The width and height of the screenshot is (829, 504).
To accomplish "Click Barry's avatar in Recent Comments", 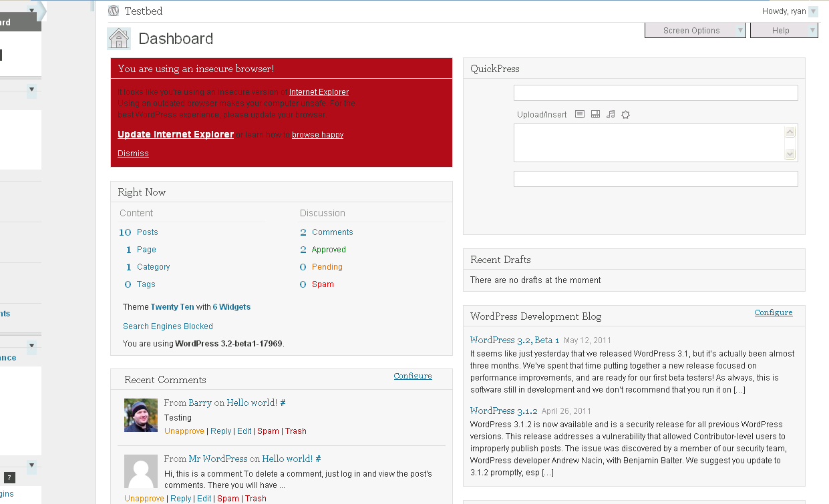I will click(x=141, y=415).
